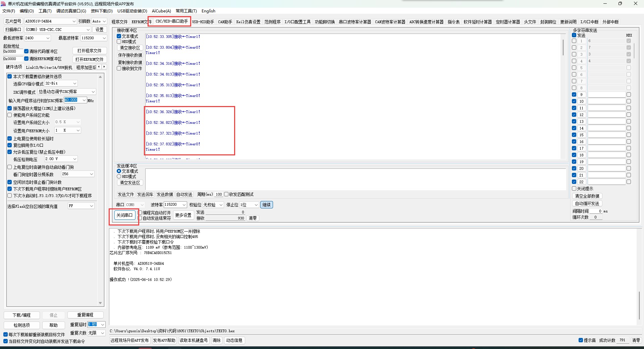Select HEX模式 radio in send buffer

click(119, 177)
